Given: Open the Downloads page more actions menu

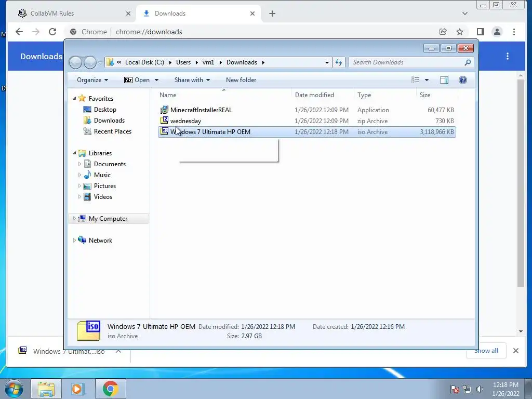Looking at the screenshot, I should coord(508,56).
